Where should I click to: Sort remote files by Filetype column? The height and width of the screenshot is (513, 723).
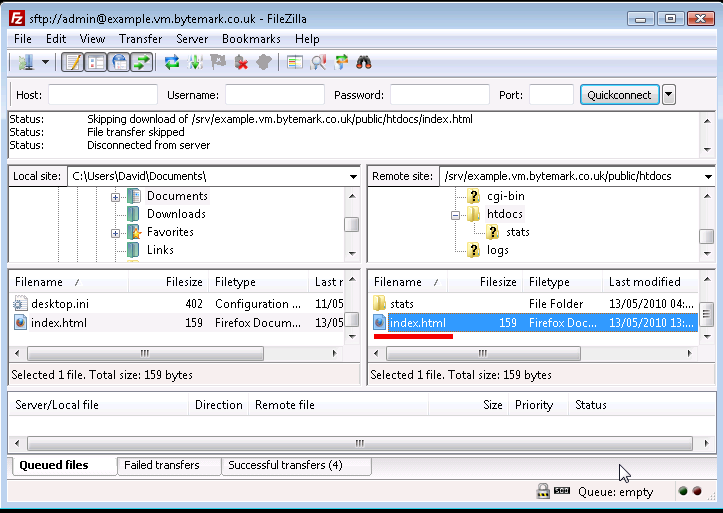click(563, 282)
